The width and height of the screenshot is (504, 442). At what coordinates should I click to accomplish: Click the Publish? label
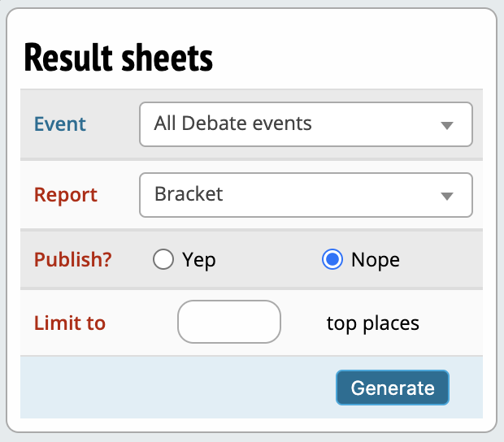(72, 260)
